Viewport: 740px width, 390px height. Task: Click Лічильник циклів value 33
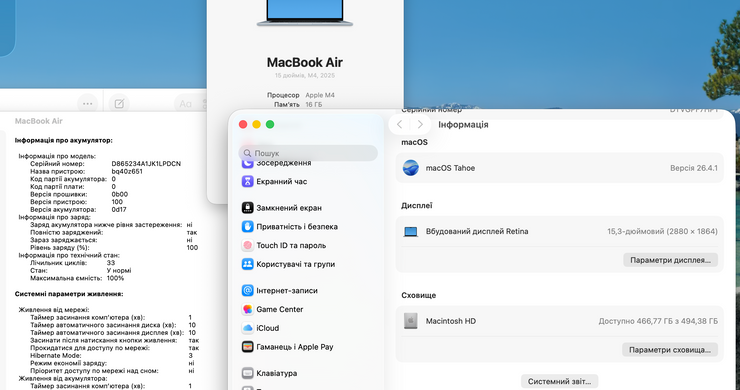(x=110, y=263)
